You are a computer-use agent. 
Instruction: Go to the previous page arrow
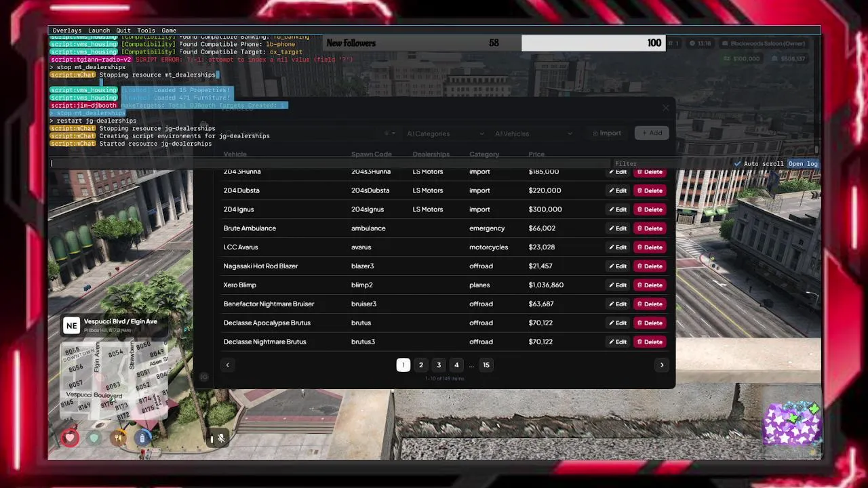point(228,365)
